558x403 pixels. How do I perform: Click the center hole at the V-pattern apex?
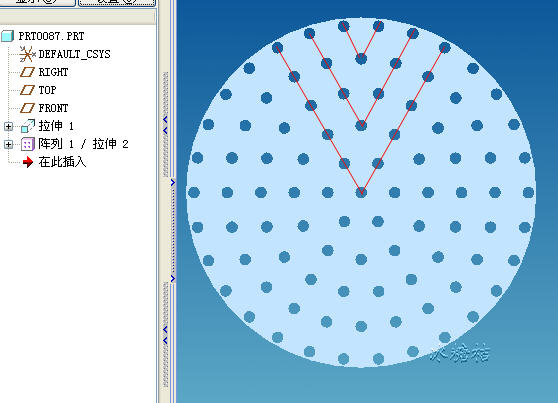pyautogui.click(x=361, y=192)
